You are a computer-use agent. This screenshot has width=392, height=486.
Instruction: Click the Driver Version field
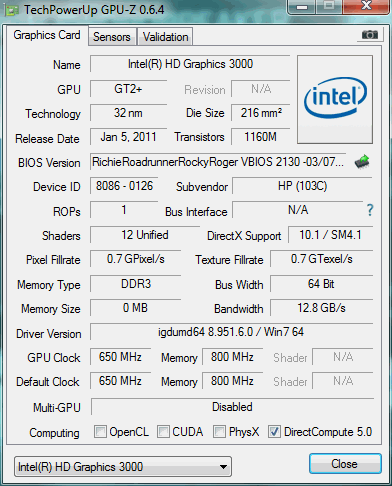[231, 332]
